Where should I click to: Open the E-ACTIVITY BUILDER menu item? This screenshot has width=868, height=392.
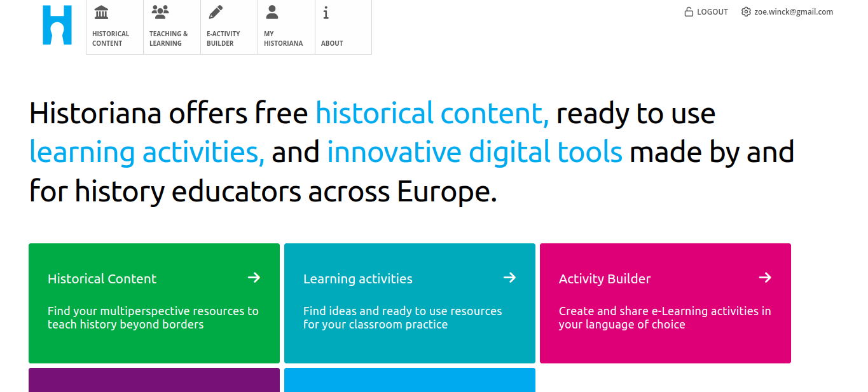pos(230,27)
